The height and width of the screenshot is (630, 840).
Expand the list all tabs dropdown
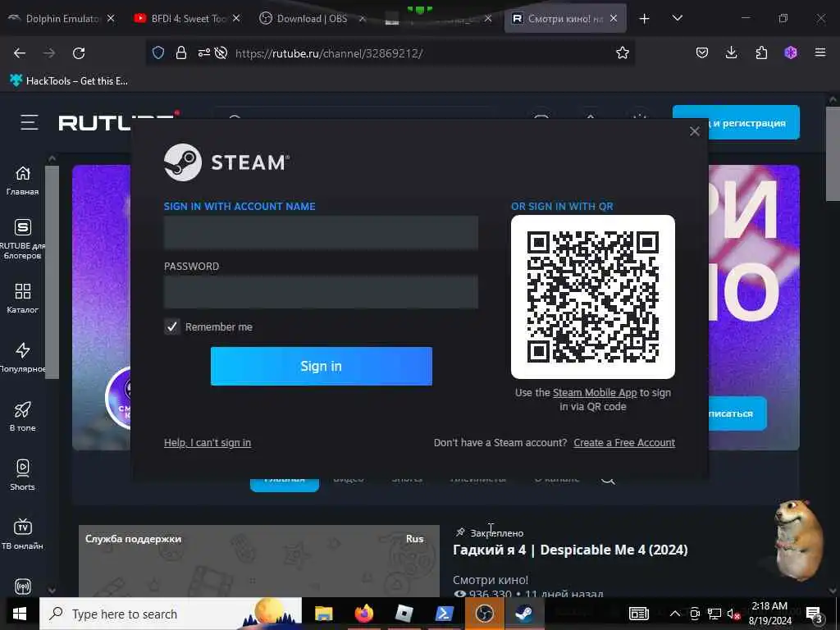(x=677, y=18)
